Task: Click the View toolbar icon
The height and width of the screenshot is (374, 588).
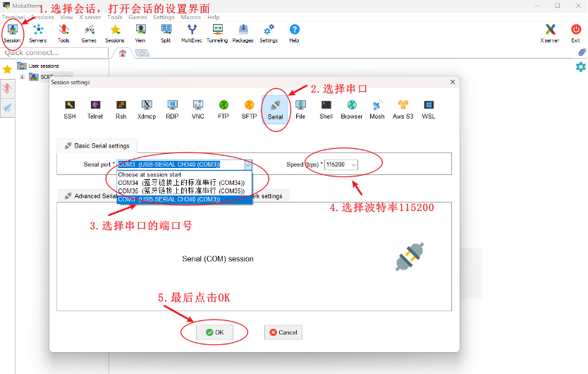Action: click(140, 33)
